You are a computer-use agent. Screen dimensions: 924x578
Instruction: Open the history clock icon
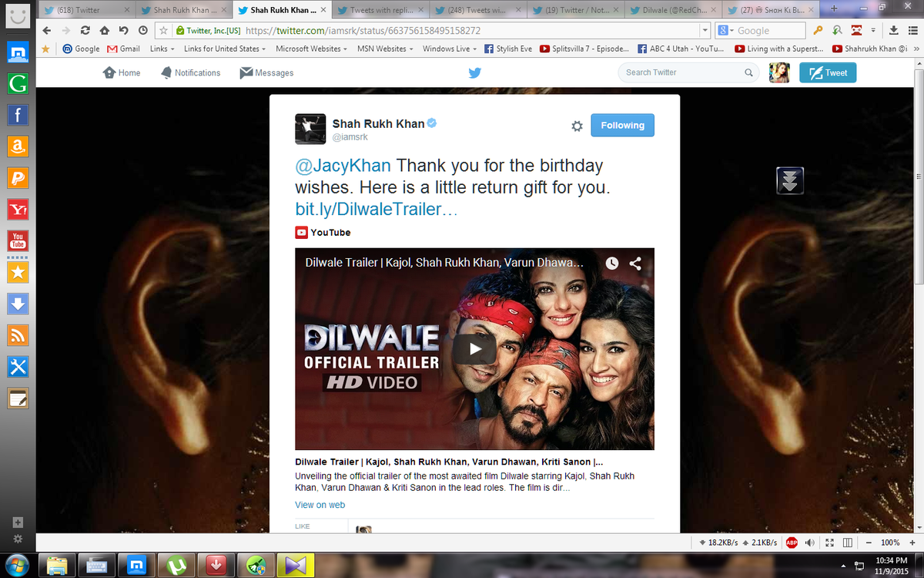pyautogui.click(x=142, y=31)
